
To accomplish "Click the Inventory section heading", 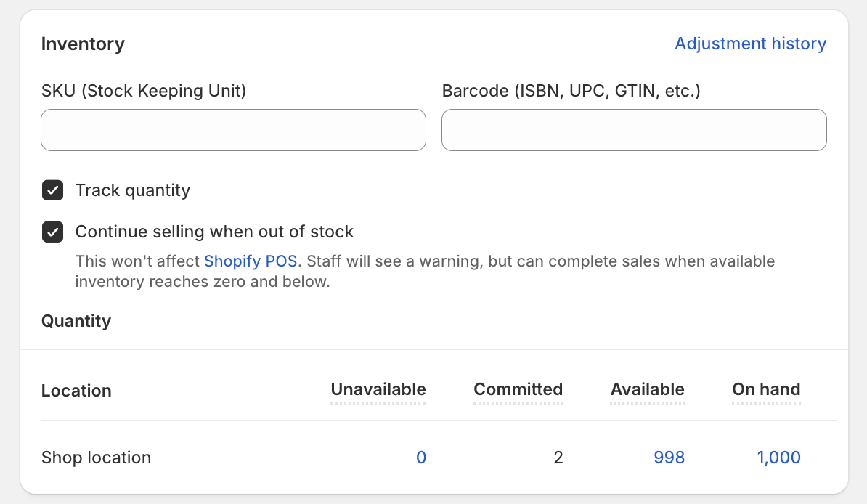I will tap(83, 44).
